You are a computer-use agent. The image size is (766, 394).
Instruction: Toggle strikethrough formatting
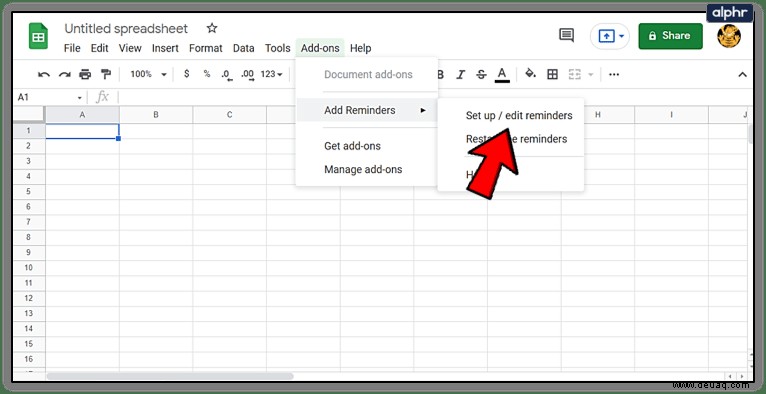click(x=481, y=75)
